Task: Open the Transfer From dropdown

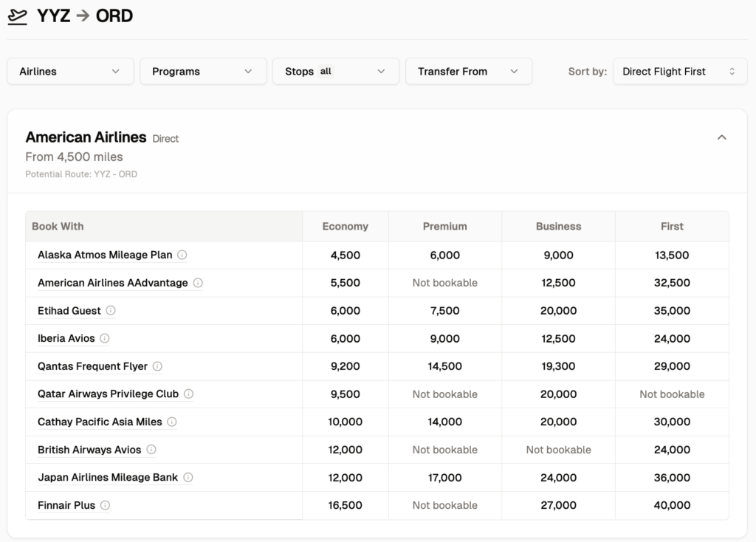Action: pos(469,72)
